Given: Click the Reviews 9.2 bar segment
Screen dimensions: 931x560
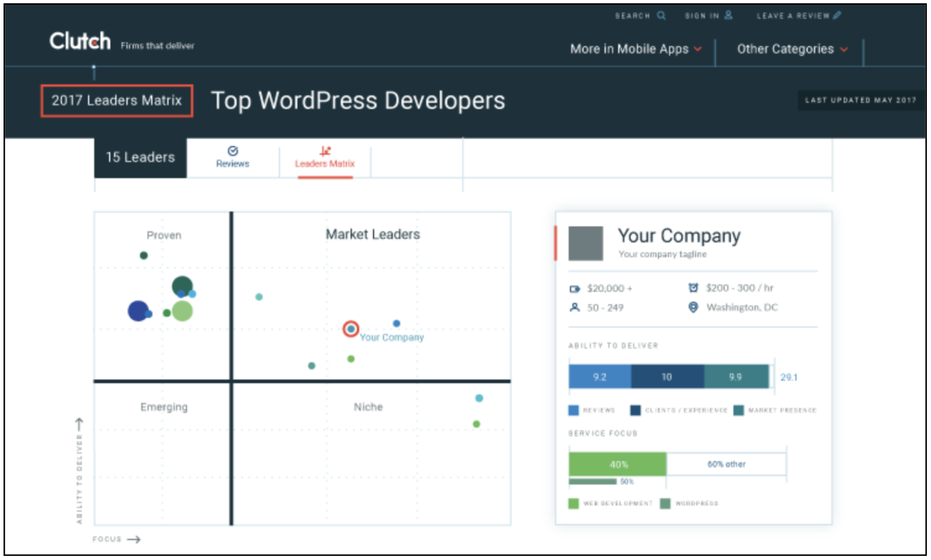Looking at the screenshot, I should coord(600,377).
